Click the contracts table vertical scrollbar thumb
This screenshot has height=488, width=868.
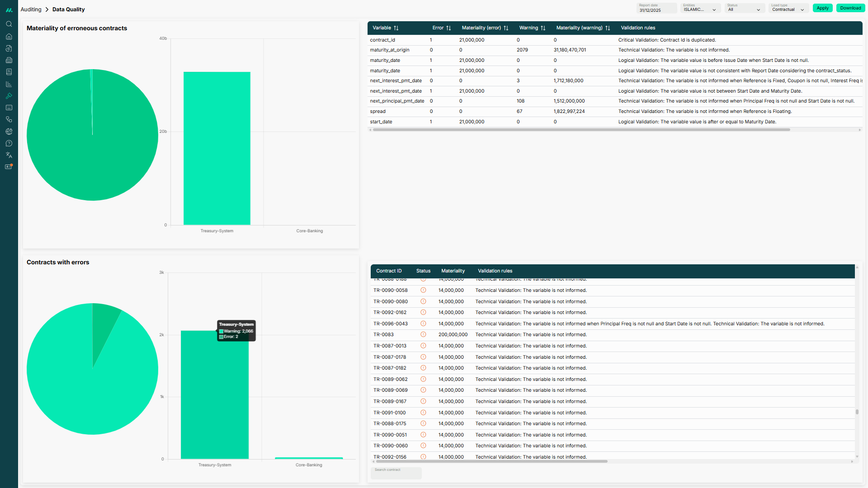857,412
